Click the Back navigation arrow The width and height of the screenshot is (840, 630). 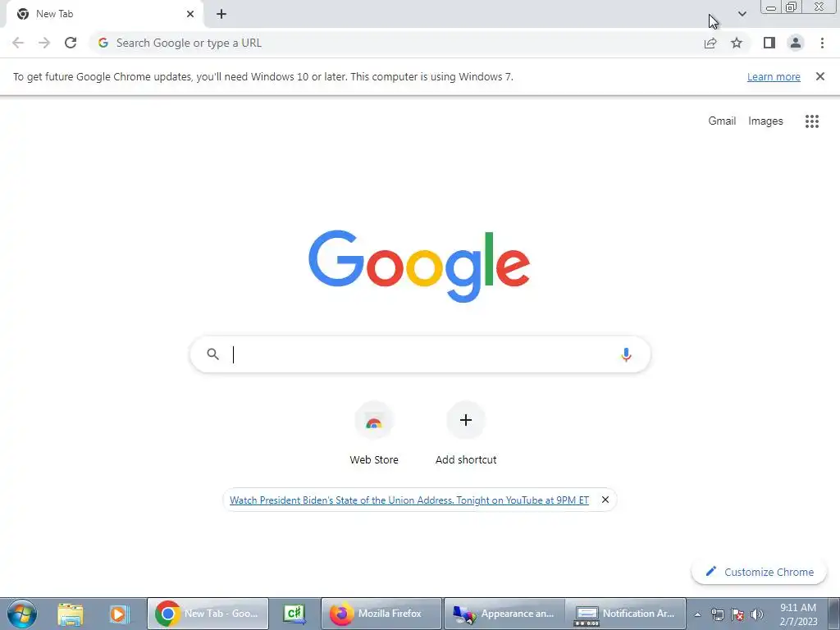(x=18, y=43)
